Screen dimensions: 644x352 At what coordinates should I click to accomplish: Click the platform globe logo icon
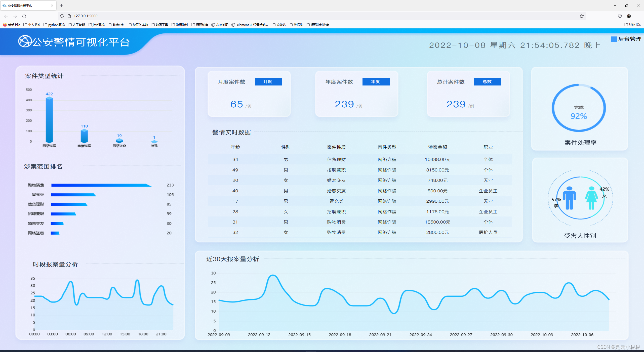[25, 41]
